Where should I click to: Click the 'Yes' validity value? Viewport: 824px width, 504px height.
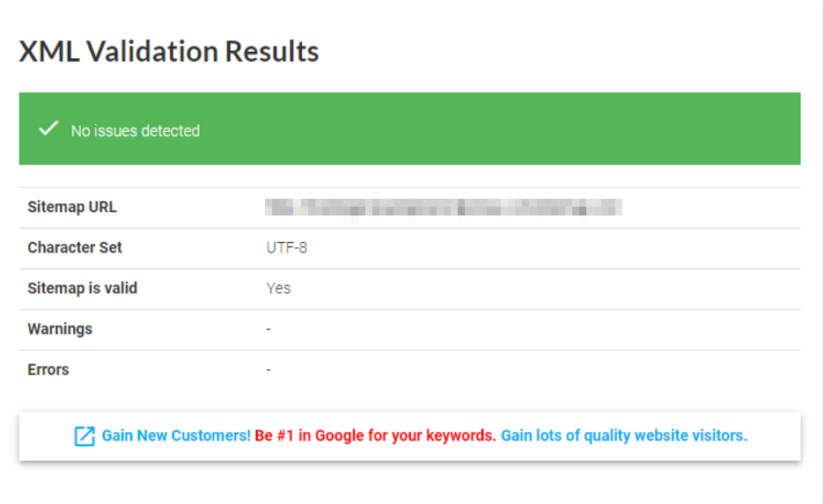pos(278,289)
